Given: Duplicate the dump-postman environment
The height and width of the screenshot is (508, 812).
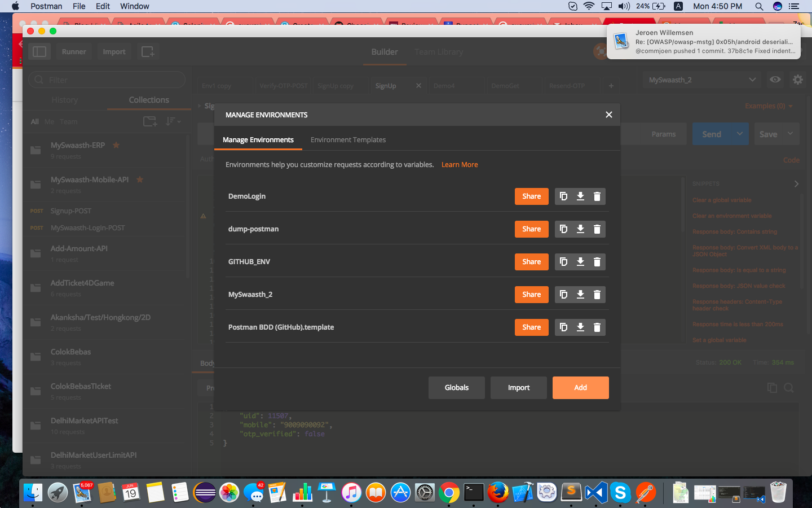Looking at the screenshot, I should (563, 229).
